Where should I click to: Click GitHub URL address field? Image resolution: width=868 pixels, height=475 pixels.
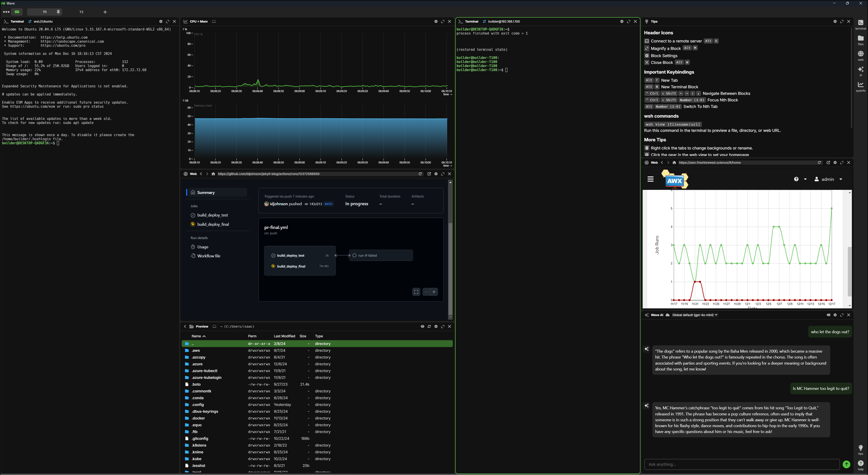(317, 174)
